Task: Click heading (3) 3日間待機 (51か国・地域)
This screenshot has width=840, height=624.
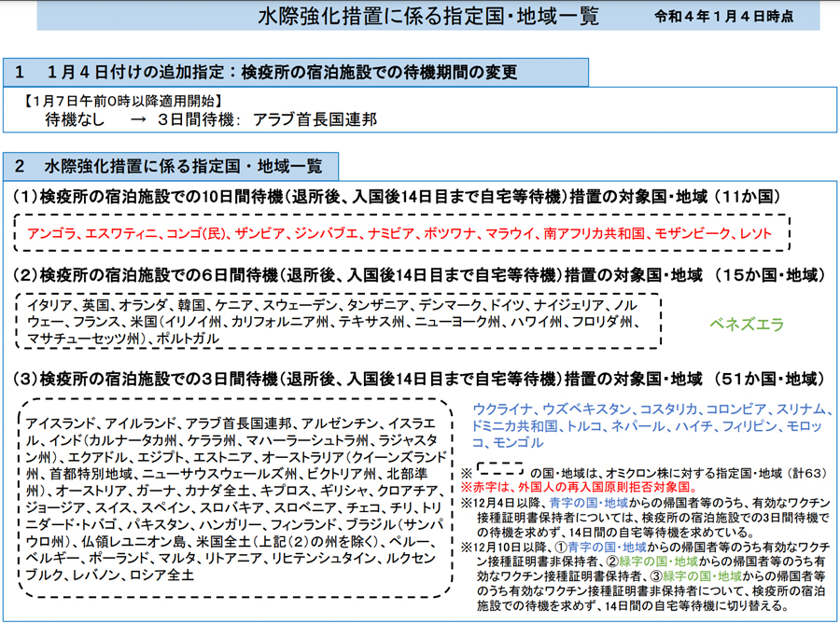Action: 418,379
